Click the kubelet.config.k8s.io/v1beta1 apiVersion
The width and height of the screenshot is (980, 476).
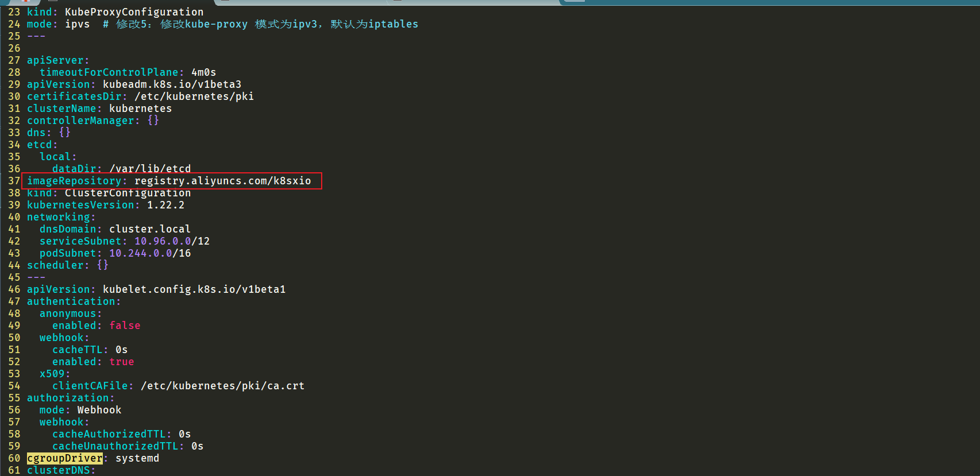(194, 289)
